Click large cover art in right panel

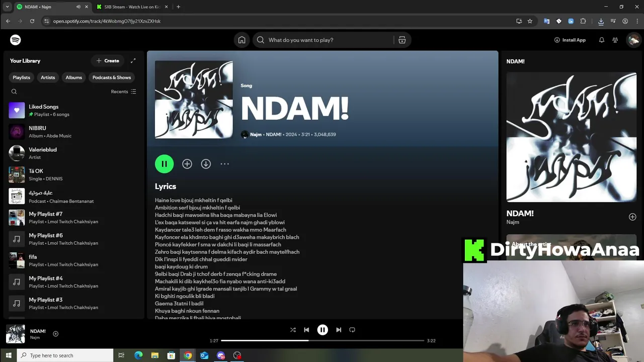(572, 137)
